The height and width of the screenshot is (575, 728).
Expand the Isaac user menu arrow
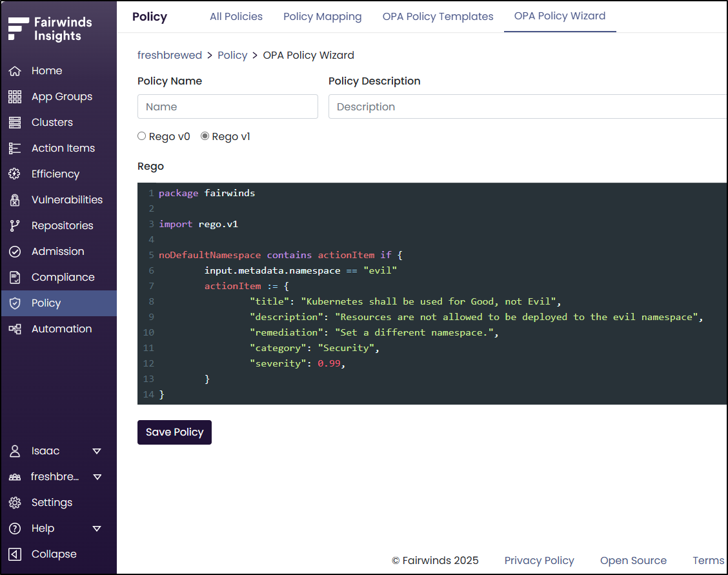coord(97,451)
